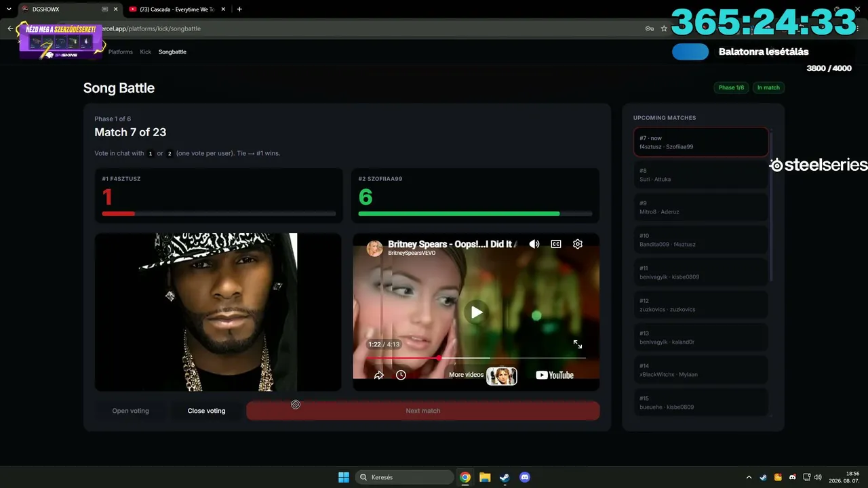Select the Songbattle breadcrumb item

pos(172,52)
